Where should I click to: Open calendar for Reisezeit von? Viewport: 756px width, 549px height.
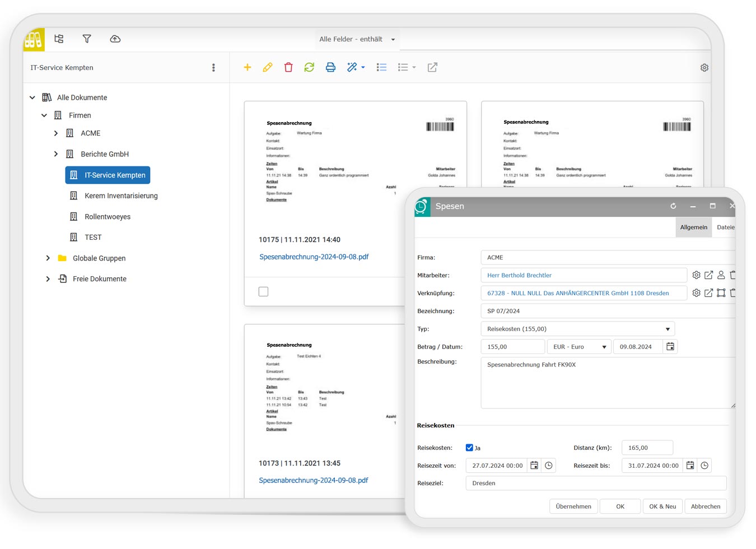click(x=534, y=466)
